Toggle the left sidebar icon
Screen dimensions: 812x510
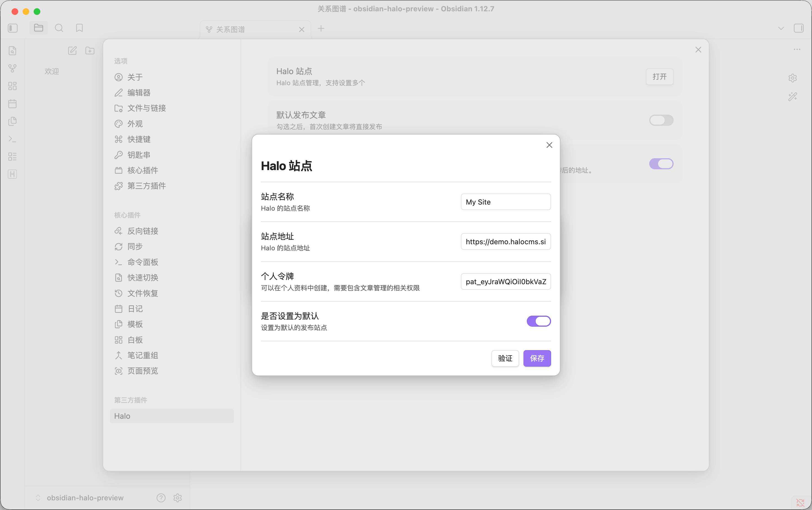click(13, 28)
